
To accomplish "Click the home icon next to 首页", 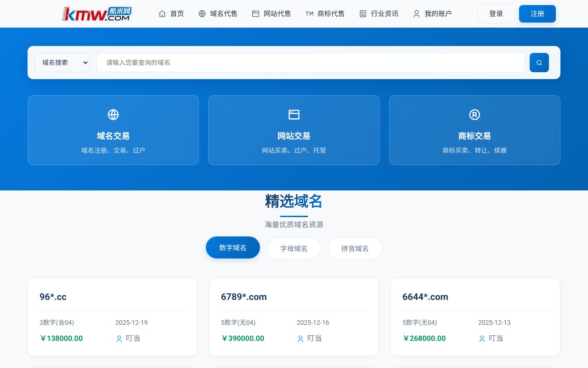I will tap(162, 14).
